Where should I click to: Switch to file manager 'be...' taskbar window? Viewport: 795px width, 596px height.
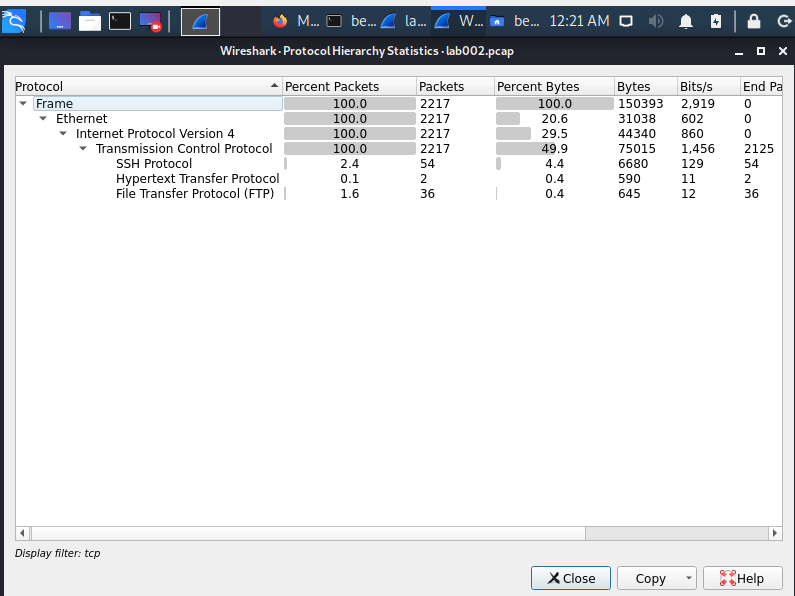[514, 21]
